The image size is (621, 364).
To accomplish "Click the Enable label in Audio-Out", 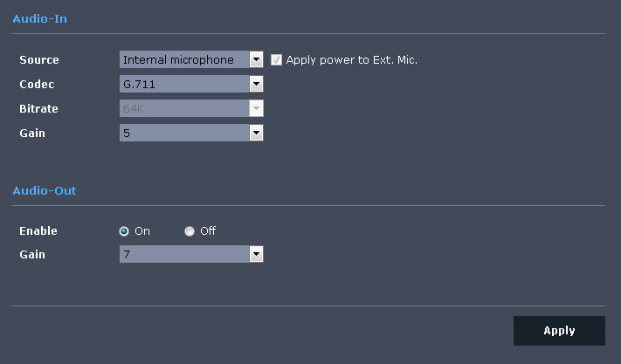I will click(x=38, y=231).
